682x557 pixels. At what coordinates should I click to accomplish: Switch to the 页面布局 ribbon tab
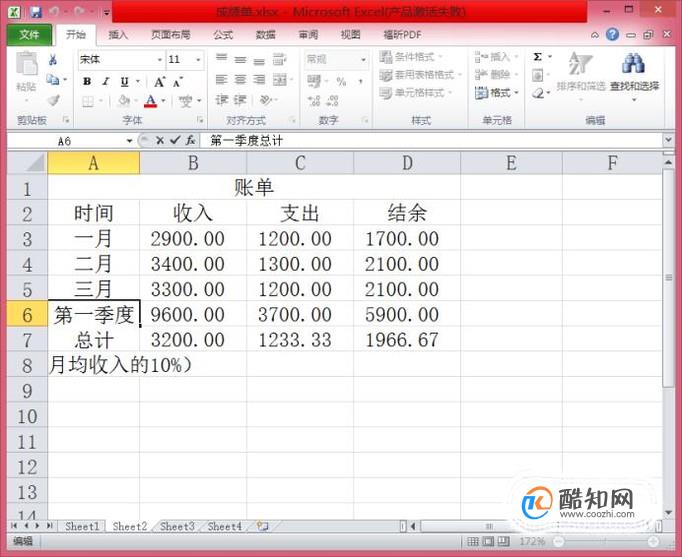coord(170,35)
